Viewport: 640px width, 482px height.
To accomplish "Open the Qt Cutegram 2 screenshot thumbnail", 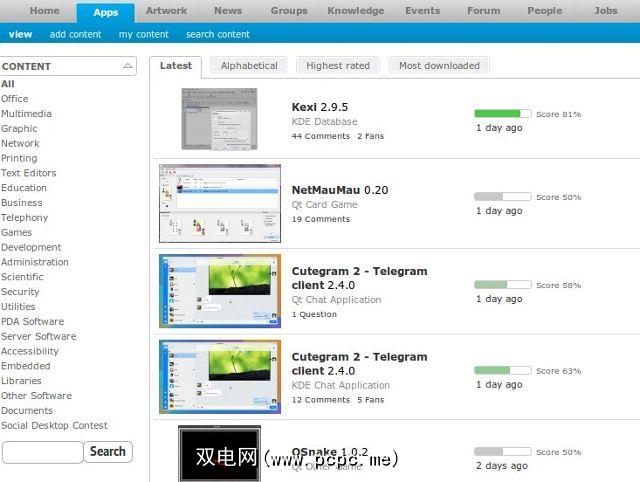I will 220,291.
